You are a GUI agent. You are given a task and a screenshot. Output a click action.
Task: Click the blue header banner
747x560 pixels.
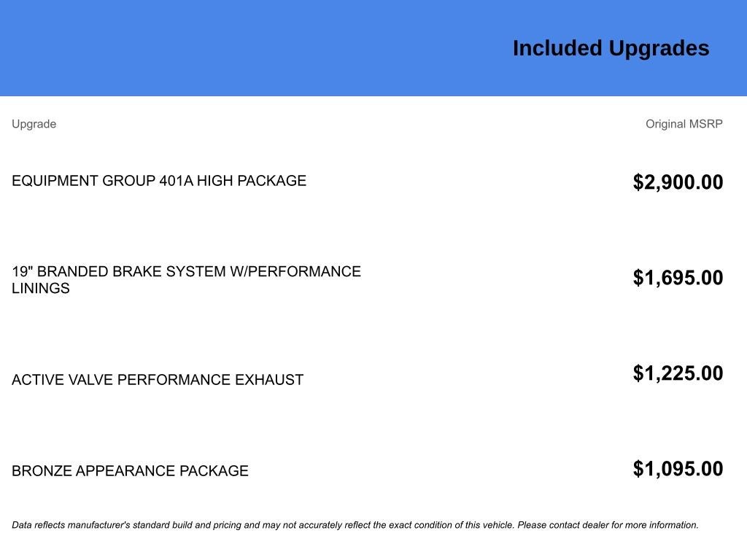[373, 47]
